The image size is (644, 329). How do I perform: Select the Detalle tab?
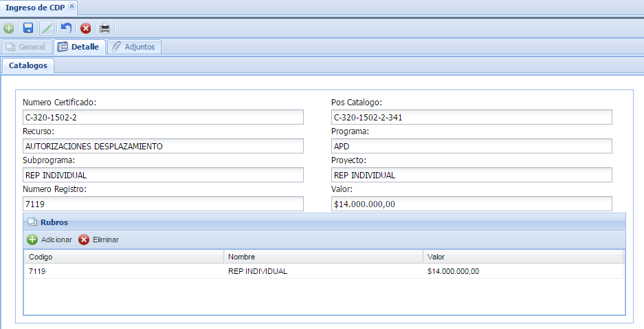point(79,47)
